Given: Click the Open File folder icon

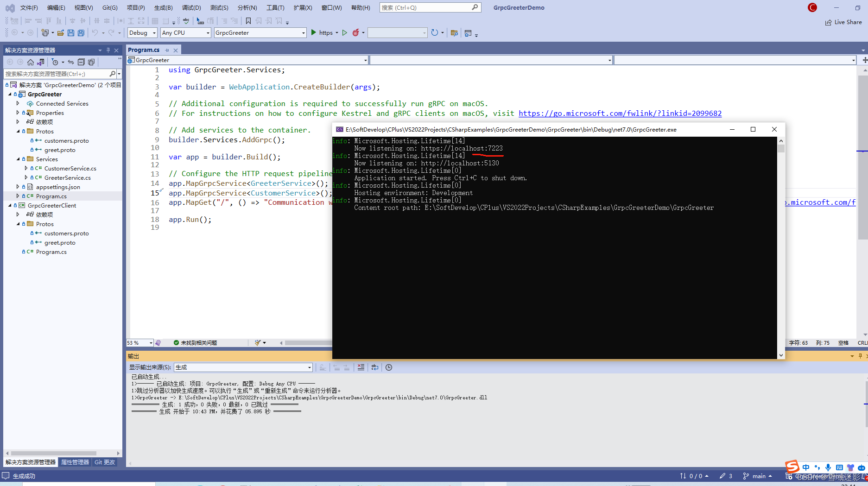Looking at the screenshot, I should pyautogui.click(x=61, y=33).
